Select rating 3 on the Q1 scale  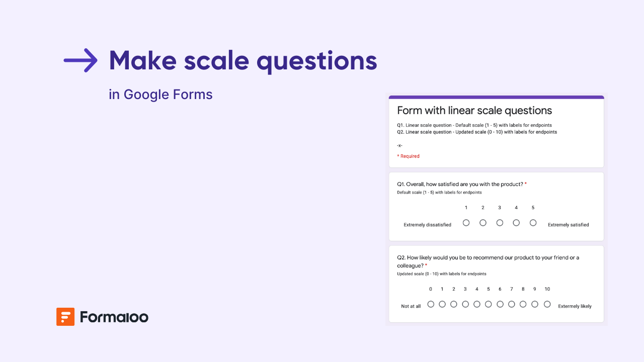(x=500, y=222)
